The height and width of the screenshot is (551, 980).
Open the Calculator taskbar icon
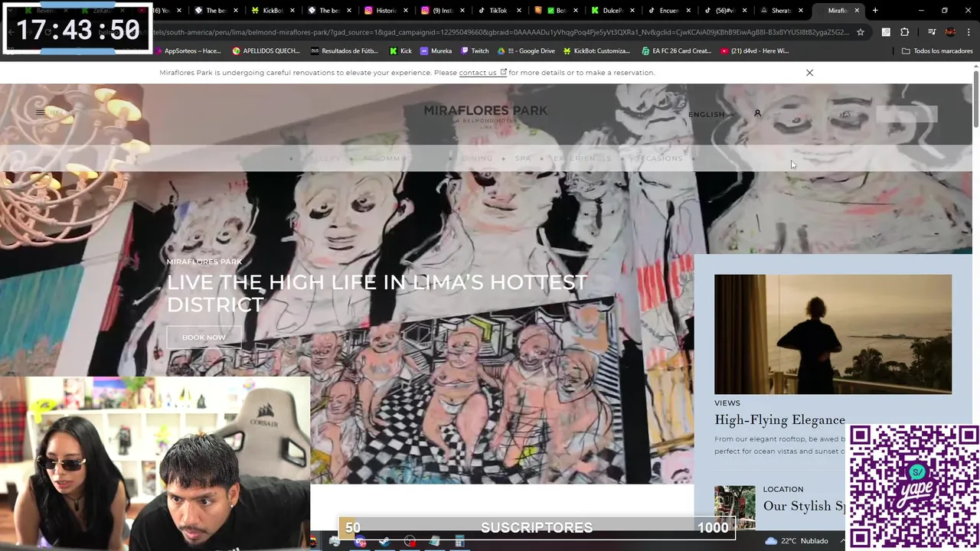pos(459,542)
